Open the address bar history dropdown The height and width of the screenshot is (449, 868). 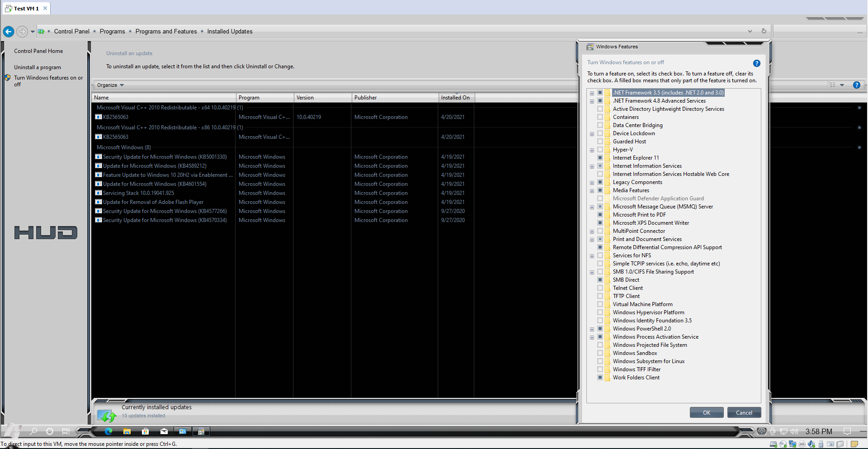[750, 31]
